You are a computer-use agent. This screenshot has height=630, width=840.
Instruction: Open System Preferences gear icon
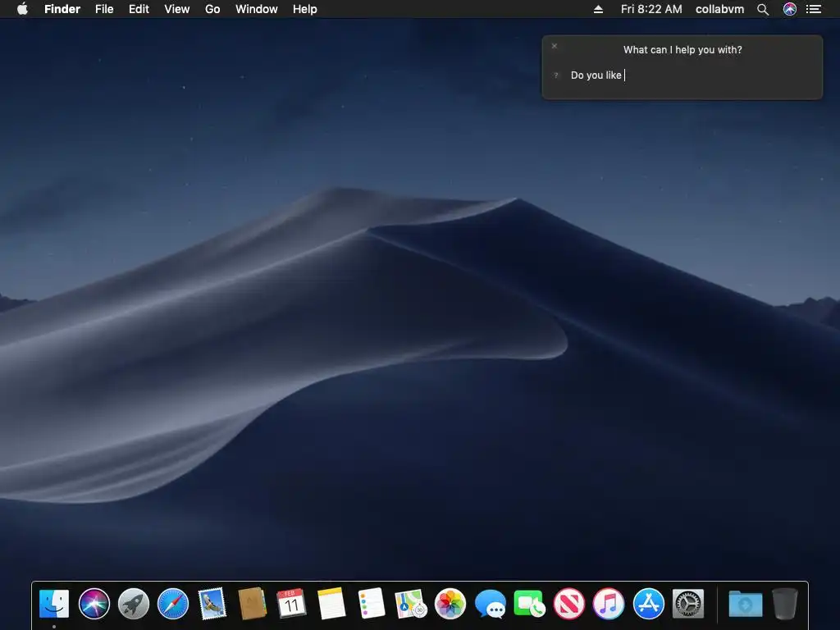688,604
